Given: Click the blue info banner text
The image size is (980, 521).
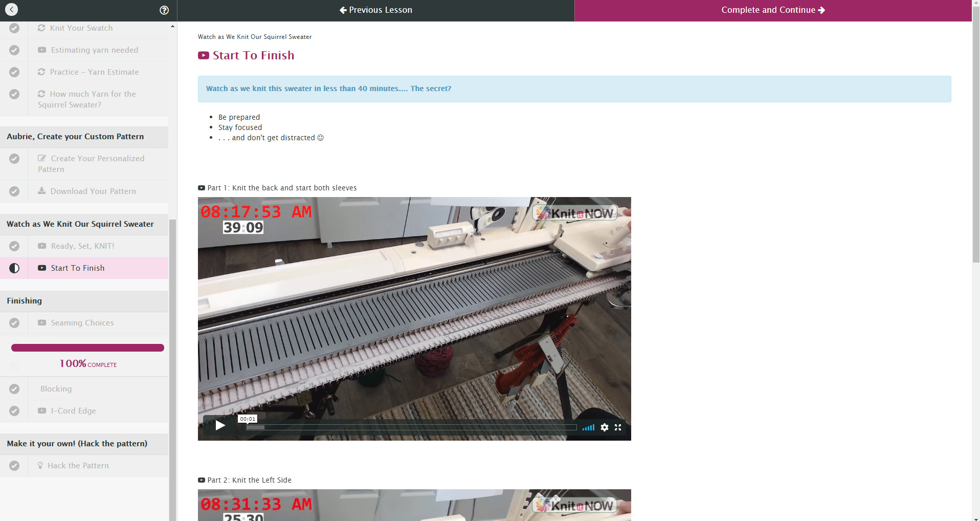Looking at the screenshot, I should pyautogui.click(x=328, y=89).
